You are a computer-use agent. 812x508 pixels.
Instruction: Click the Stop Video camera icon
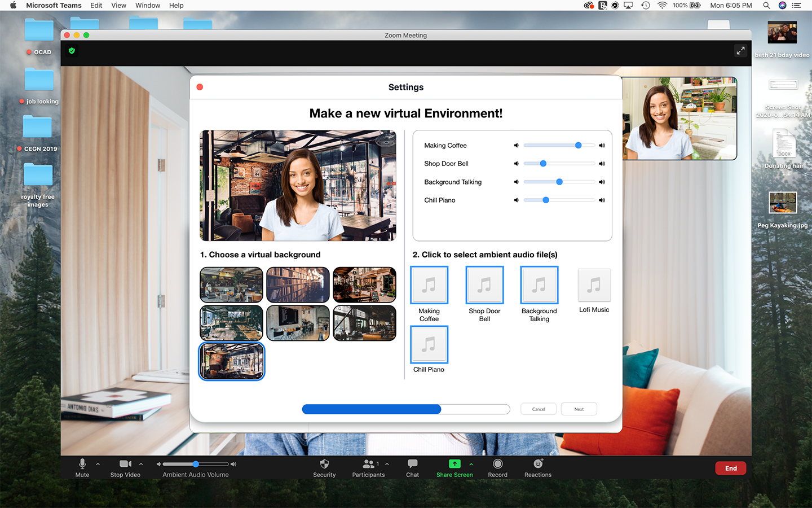click(125, 464)
